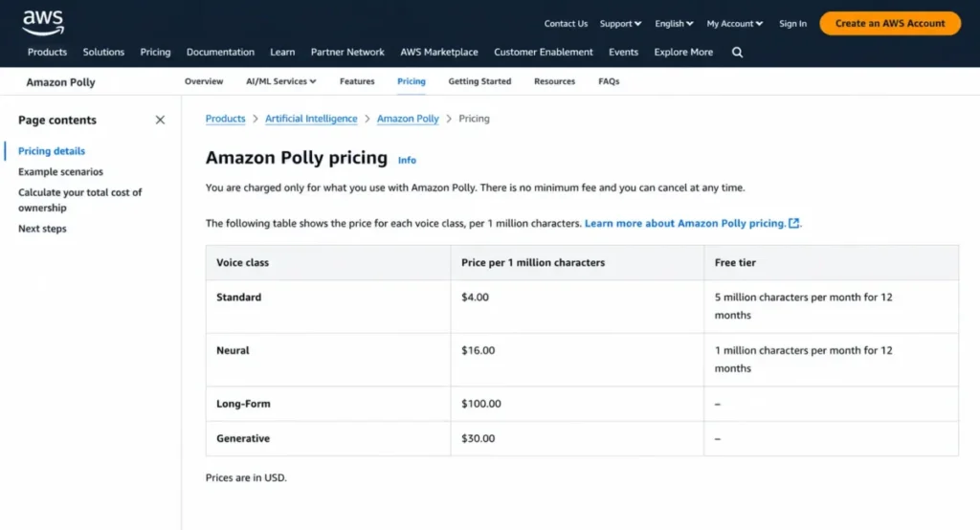Jump to Calculate your total cost of ownership
The image size is (980, 530).
coord(80,200)
